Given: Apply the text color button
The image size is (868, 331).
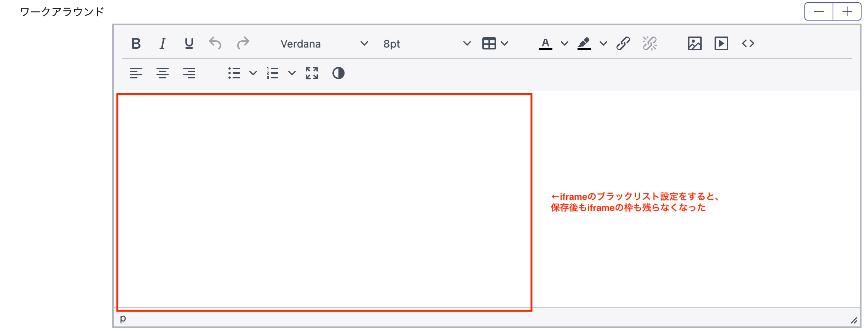Looking at the screenshot, I should [x=546, y=44].
